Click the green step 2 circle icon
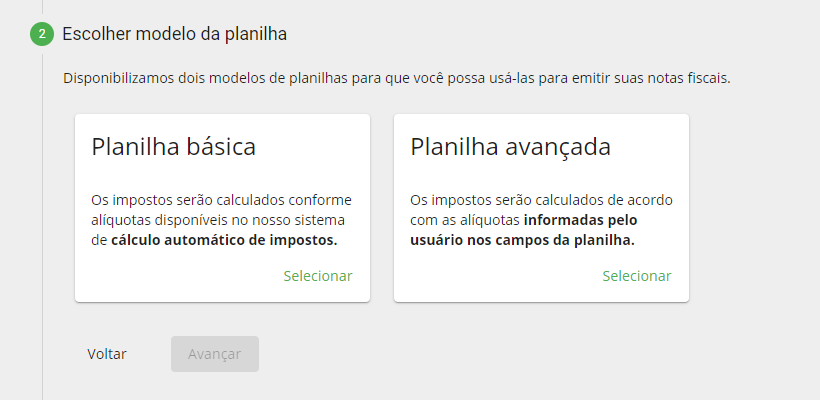The width and height of the screenshot is (820, 400). click(42, 34)
